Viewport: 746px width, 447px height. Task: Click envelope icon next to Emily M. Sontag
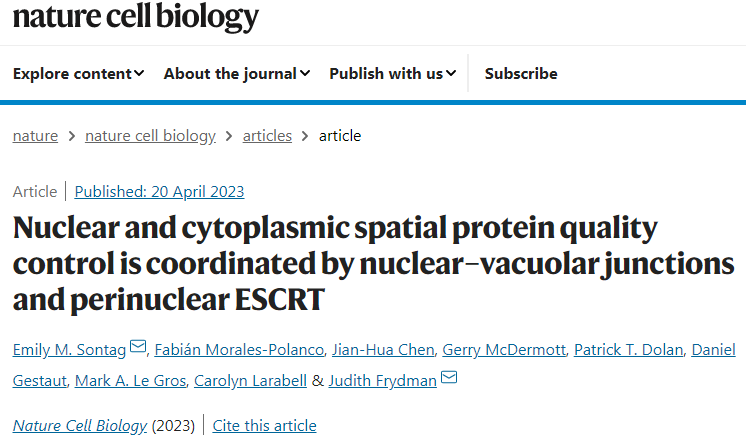[x=138, y=348]
